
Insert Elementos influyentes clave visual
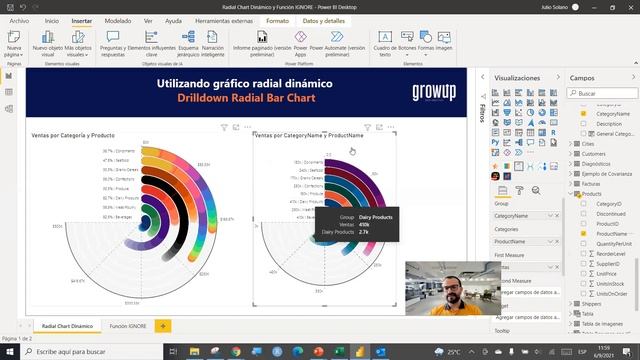[x=151, y=43]
